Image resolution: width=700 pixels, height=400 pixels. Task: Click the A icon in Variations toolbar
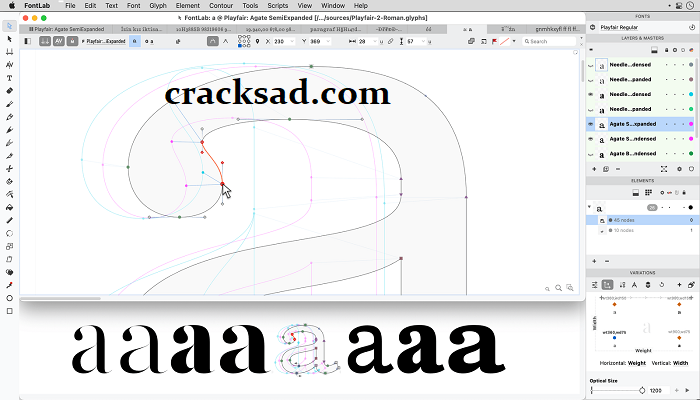(634, 285)
